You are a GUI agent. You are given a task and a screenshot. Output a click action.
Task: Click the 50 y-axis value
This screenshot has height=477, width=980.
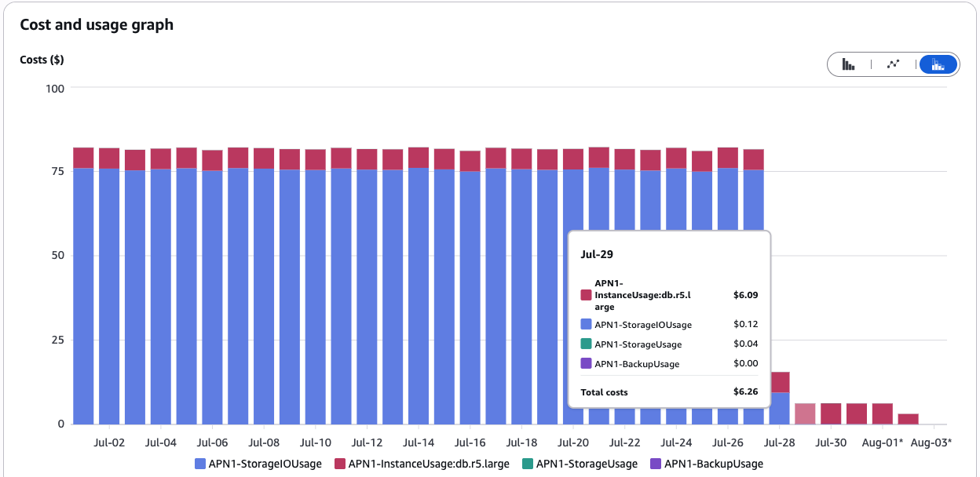[58, 256]
